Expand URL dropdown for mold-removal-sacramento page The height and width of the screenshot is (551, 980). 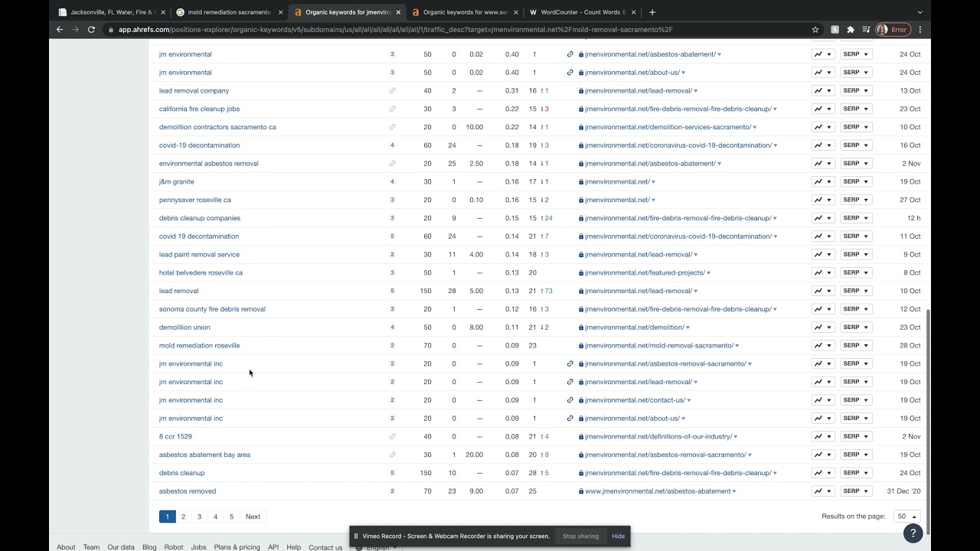pyautogui.click(x=737, y=346)
